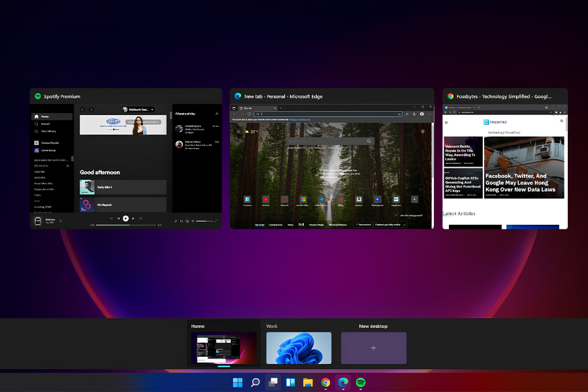This screenshot has height=392, width=588.
Task: Open a new tab with Edge's plus button
Action: pos(281,108)
